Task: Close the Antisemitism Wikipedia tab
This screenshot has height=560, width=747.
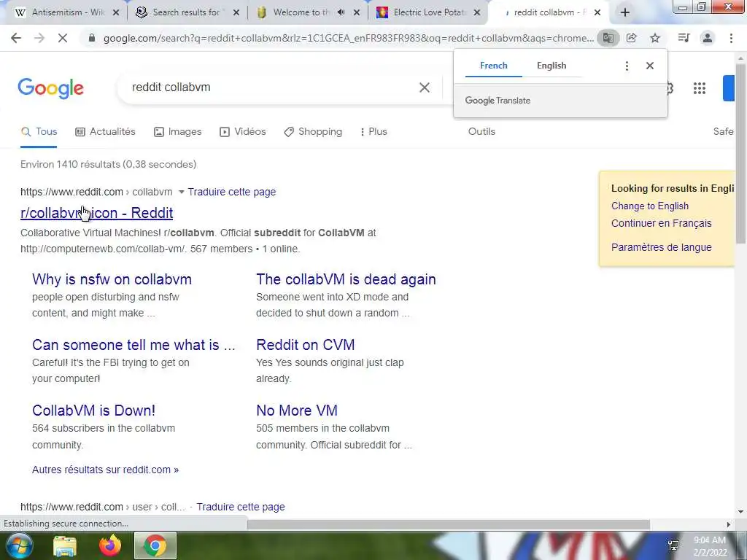Action: click(x=116, y=13)
